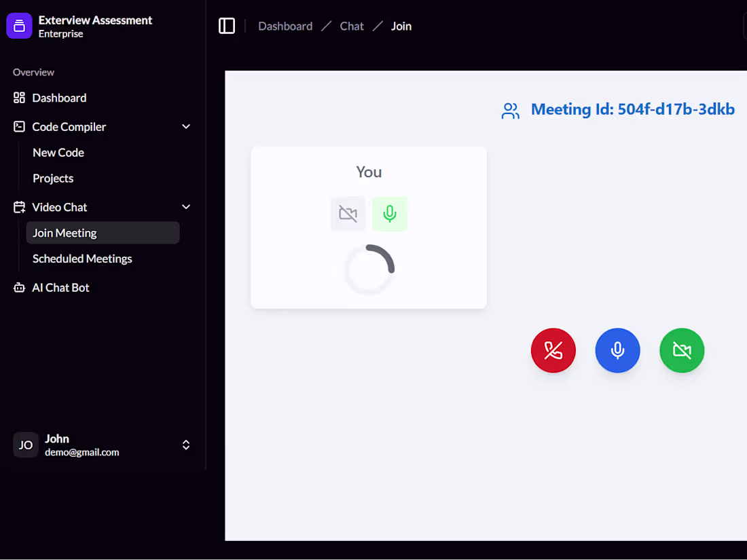Click the Code Compiler sidebar icon
747x560 pixels.
pos(19,126)
